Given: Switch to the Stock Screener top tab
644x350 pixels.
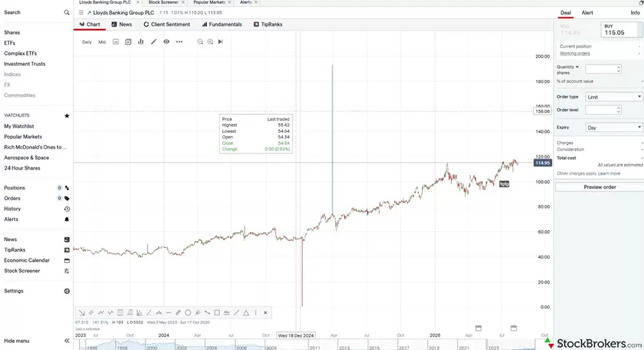Looking at the screenshot, I should [x=163, y=3].
